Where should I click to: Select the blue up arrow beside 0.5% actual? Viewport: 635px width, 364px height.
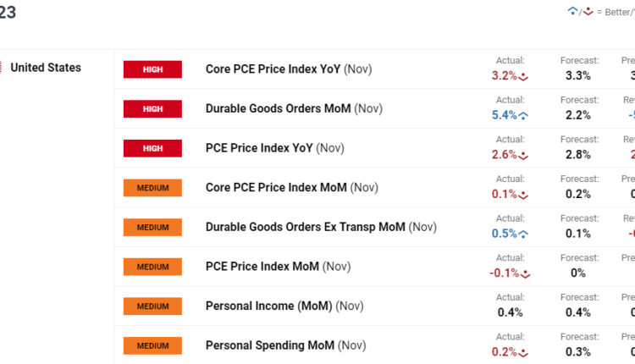[524, 234]
